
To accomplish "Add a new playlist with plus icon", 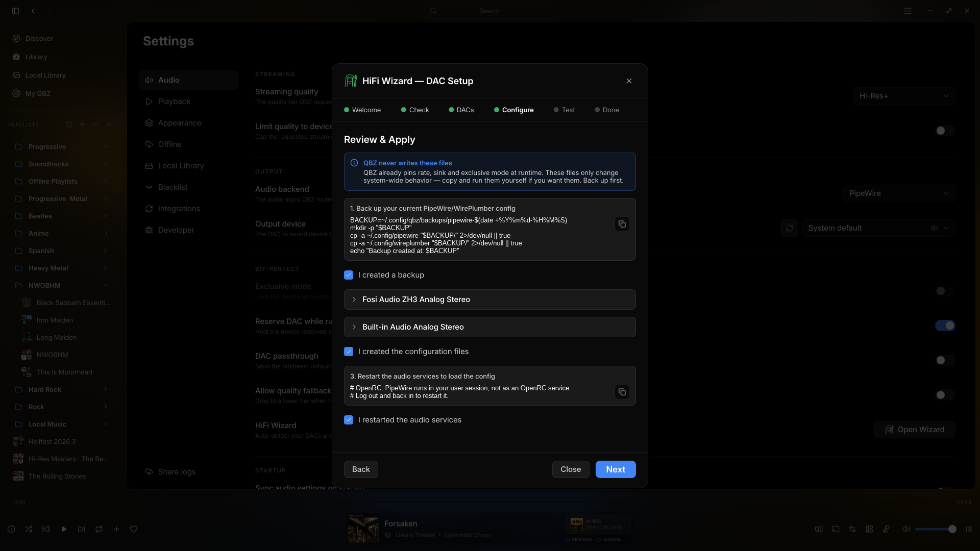I will (82, 125).
